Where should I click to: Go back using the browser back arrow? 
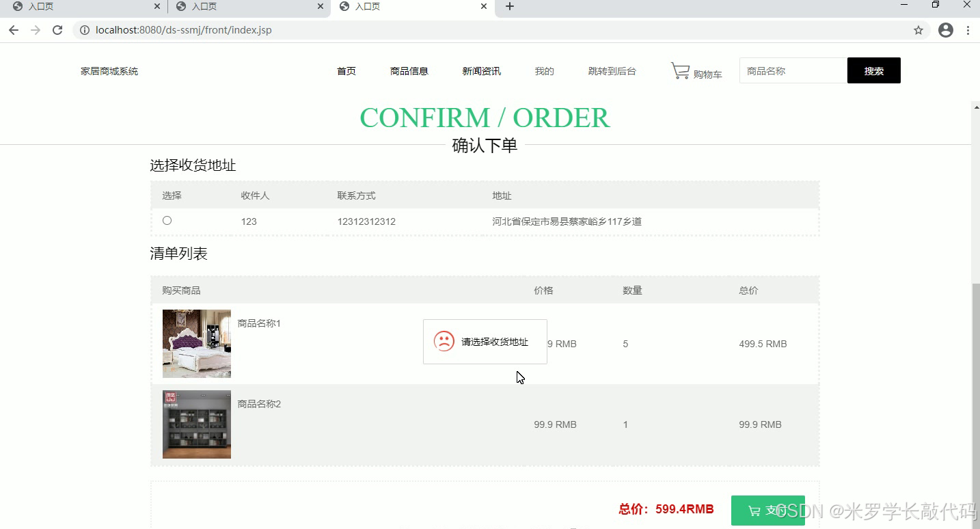click(13, 30)
